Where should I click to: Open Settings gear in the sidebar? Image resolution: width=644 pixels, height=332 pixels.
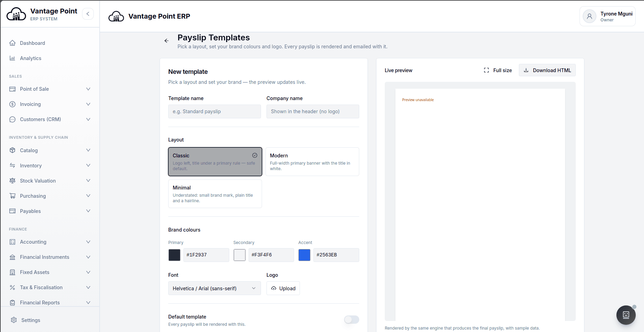[x=14, y=320]
